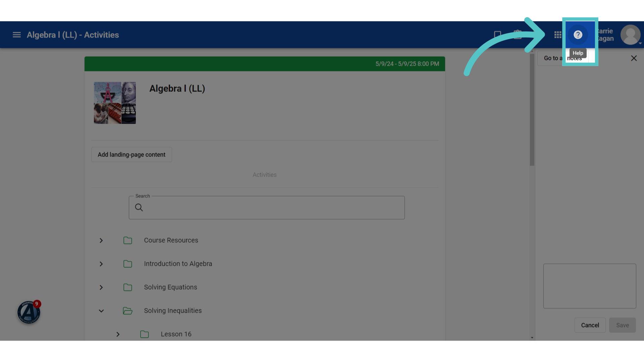
Task: Click the Help question mark icon
Action: 578,35
